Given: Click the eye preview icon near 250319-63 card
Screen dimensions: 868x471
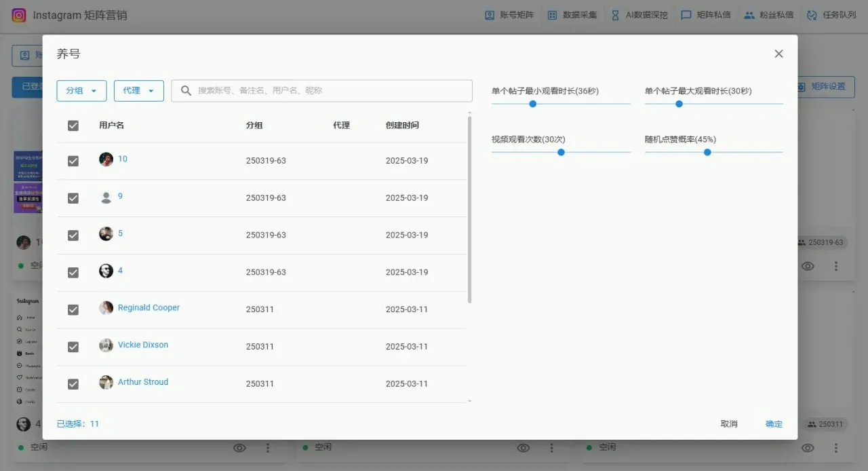Looking at the screenshot, I should point(808,266).
